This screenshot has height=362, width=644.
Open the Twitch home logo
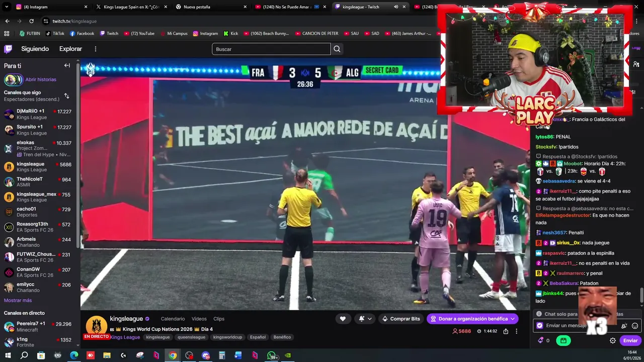coord(8,49)
